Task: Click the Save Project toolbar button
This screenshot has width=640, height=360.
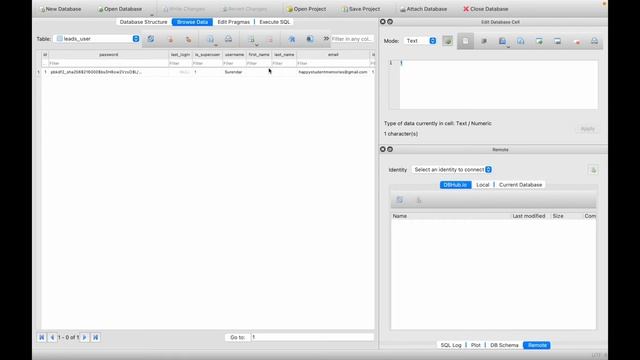Action: pos(361,9)
